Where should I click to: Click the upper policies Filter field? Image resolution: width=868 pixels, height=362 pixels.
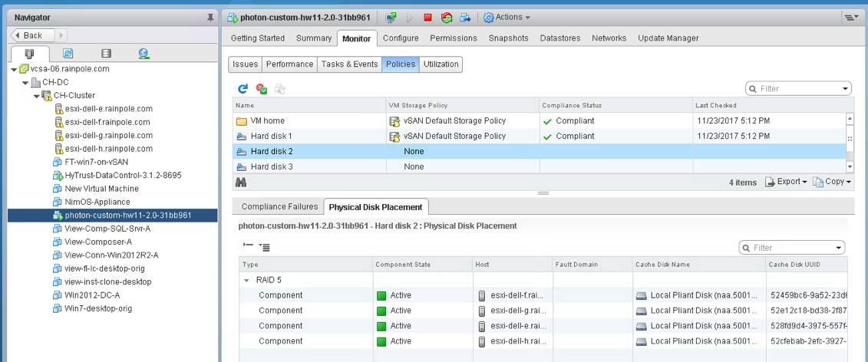pyautogui.click(x=798, y=89)
